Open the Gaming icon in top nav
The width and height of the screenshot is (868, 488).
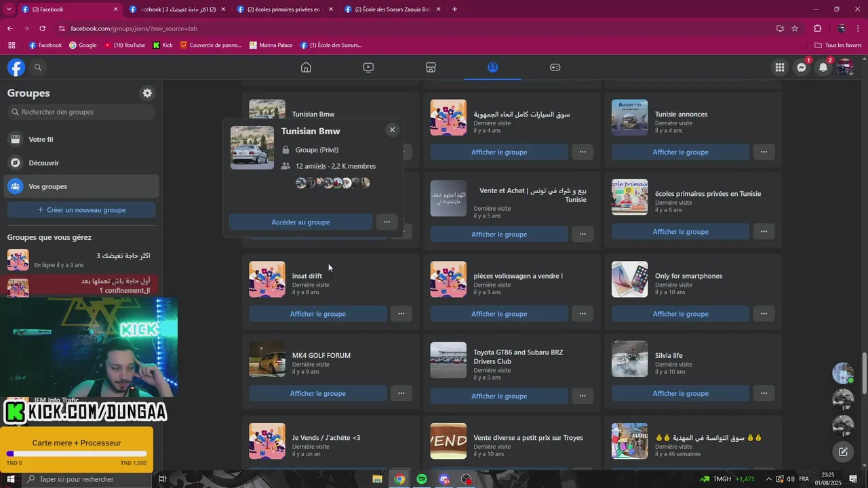[555, 67]
